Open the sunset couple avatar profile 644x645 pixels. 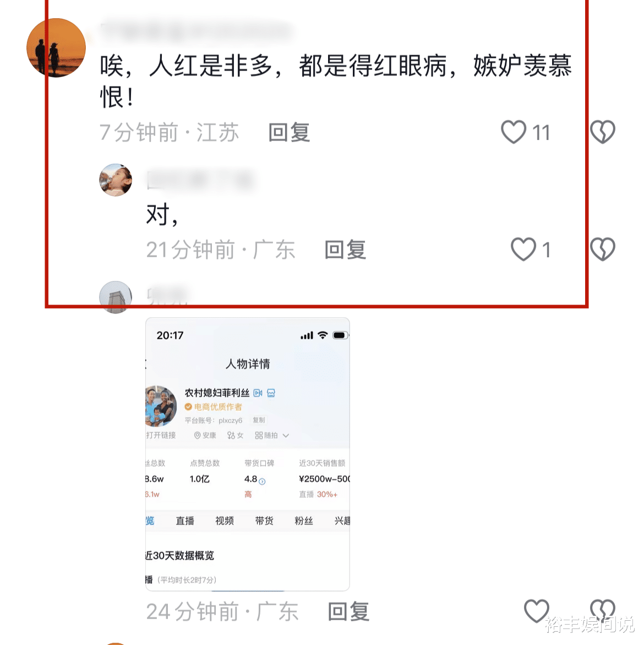[56, 48]
